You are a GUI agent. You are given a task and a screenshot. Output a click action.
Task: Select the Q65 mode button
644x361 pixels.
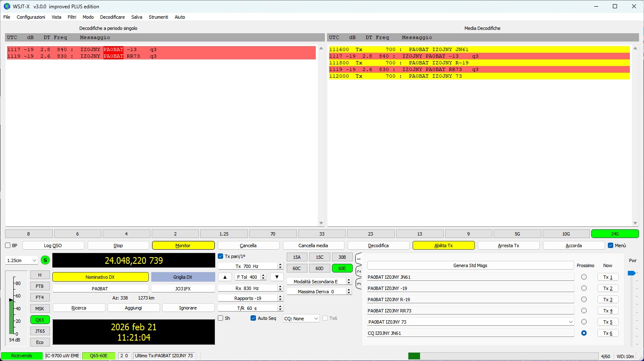(x=40, y=319)
